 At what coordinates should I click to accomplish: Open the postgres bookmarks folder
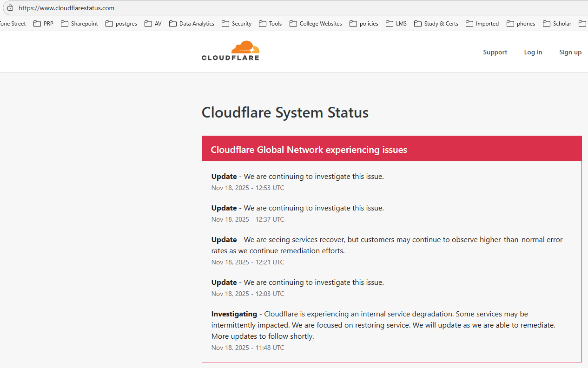[121, 24]
